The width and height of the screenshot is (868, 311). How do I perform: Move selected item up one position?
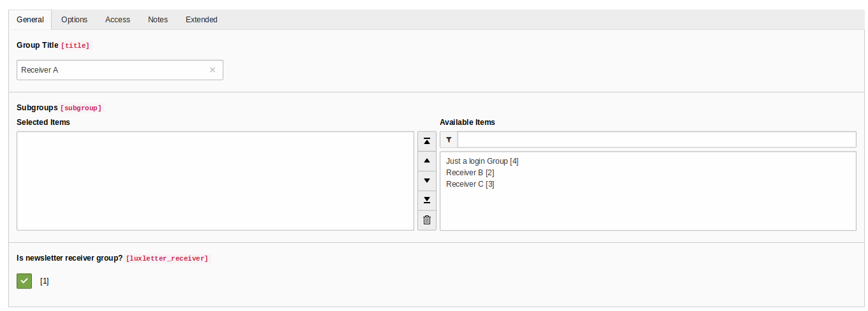tap(427, 161)
